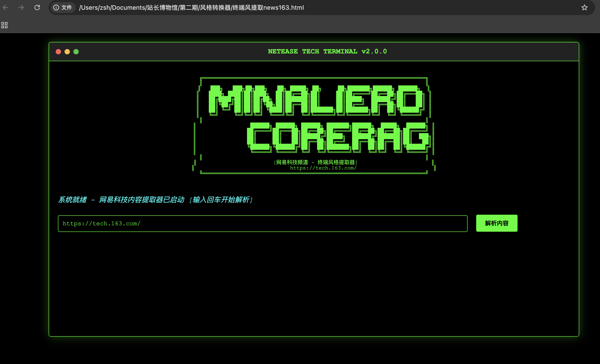600x364 pixels.
Task: Click the file info icon in address bar
Action: point(56,8)
